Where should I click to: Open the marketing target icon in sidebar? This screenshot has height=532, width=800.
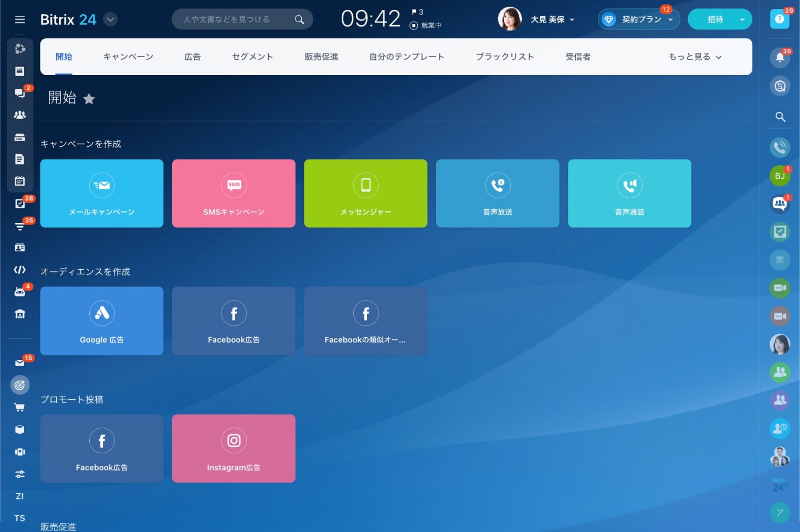coord(20,385)
